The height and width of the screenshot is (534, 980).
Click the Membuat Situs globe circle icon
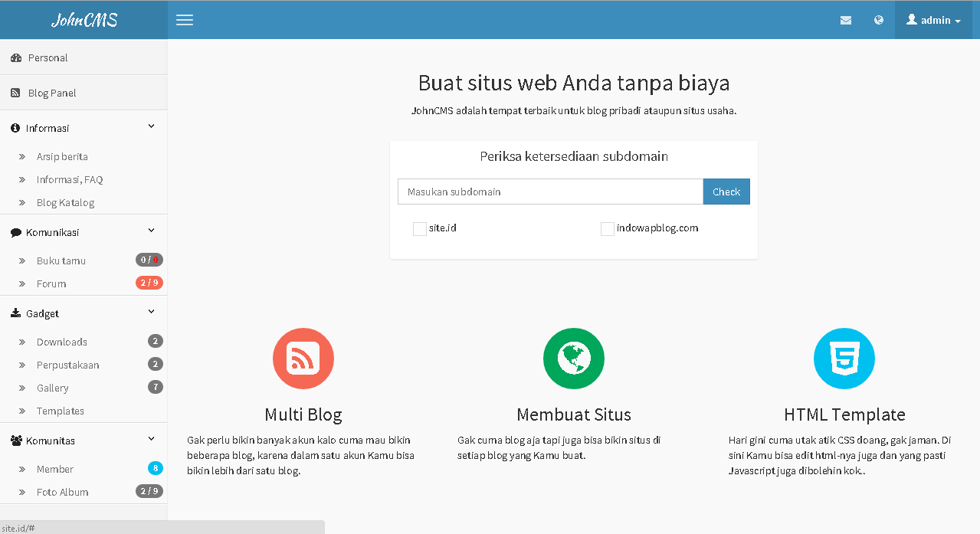(x=574, y=359)
